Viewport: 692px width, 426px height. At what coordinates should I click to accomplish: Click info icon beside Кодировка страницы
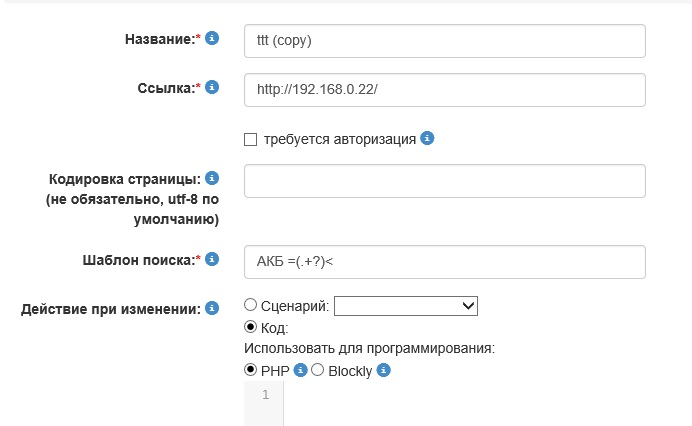pyautogui.click(x=212, y=179)
